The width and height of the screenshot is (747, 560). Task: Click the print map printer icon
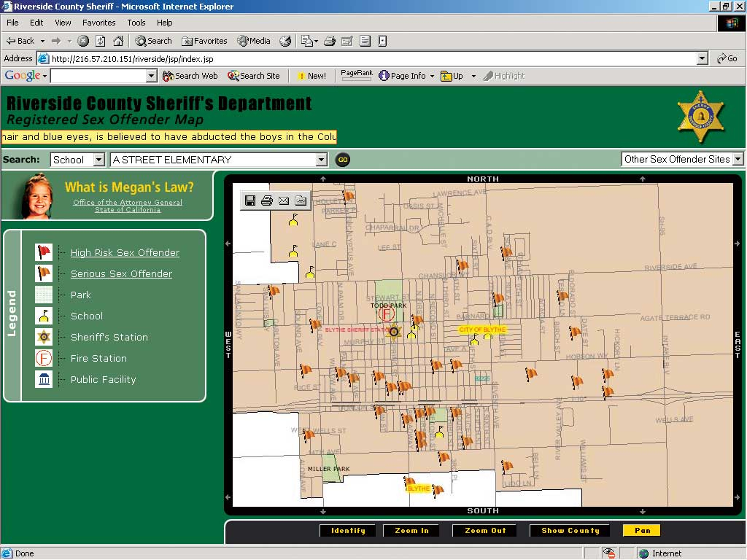267,201
